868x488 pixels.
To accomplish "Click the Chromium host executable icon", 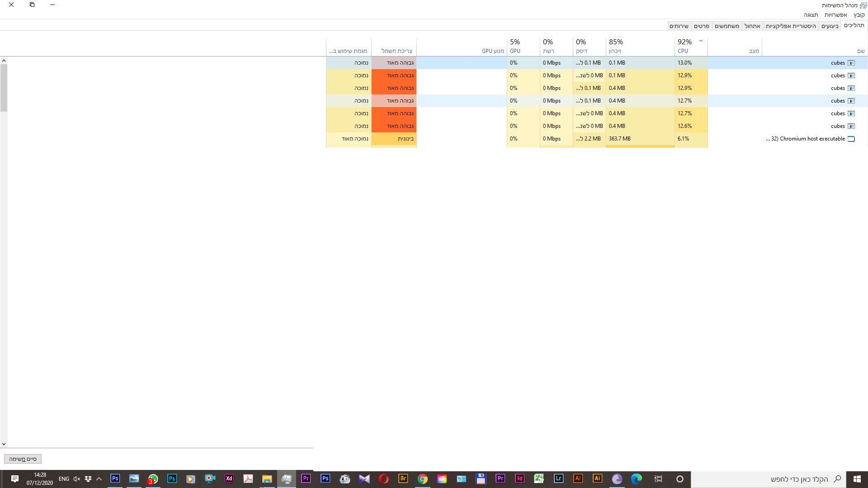I will point(851,139).
